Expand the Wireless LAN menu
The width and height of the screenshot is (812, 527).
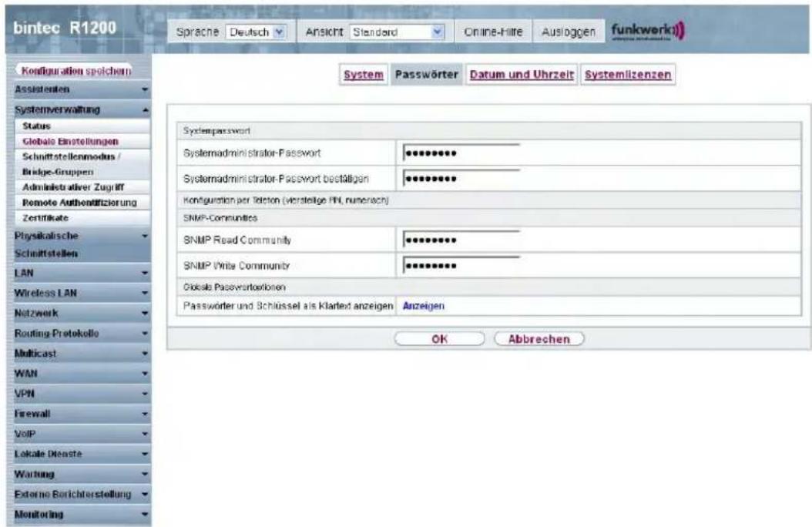pyautogui.click(x=80, y=293)
